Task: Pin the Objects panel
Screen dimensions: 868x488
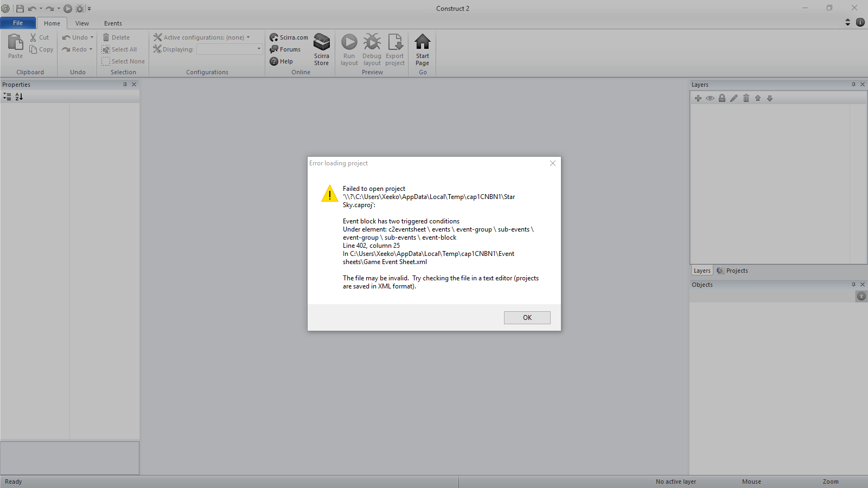Action: (853, 285)
